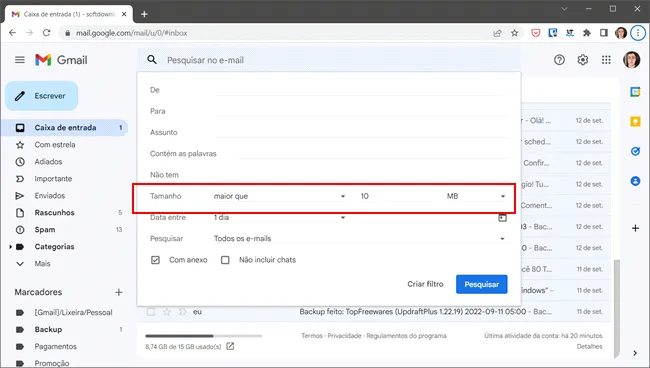This screenshot has width=650, height=368.
Task: Click the size value field showing 10
Action: pos(395,196)
